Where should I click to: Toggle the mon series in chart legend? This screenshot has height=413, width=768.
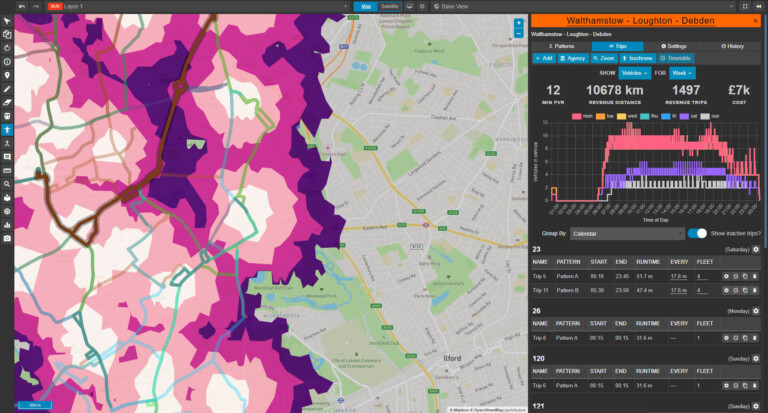[x=582, y=116]
